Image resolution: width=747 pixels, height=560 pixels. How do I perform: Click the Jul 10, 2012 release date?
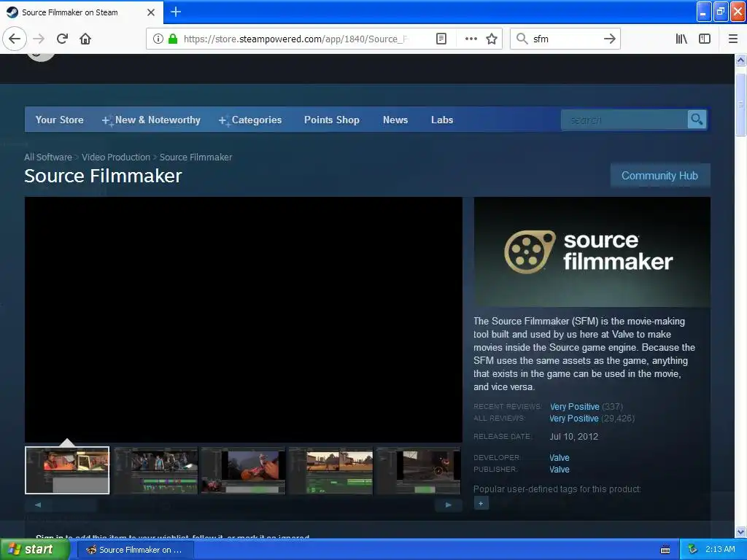[x=573, y=437]
